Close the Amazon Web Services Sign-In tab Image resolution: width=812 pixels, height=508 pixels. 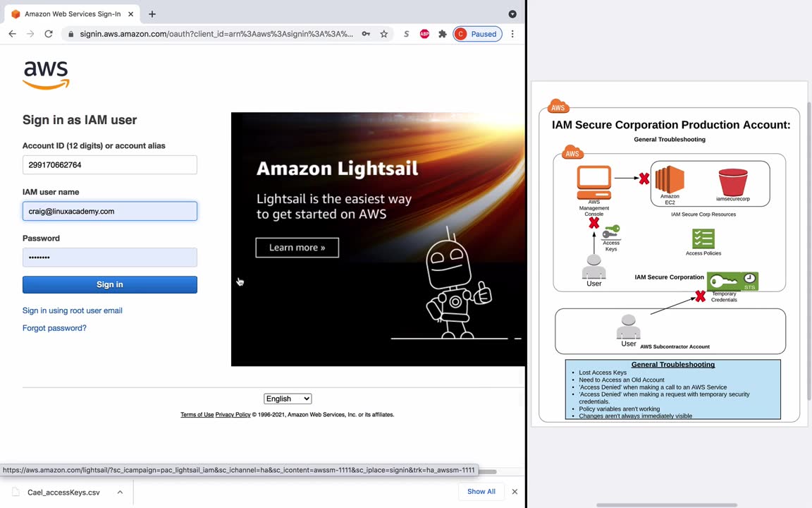click(x=130, y=14)
